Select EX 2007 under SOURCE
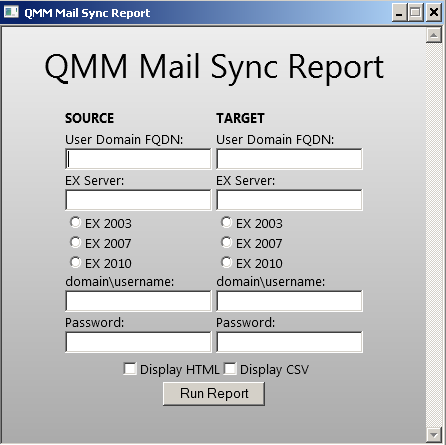This screenshot has width=446, height=445. coord(75,242)
